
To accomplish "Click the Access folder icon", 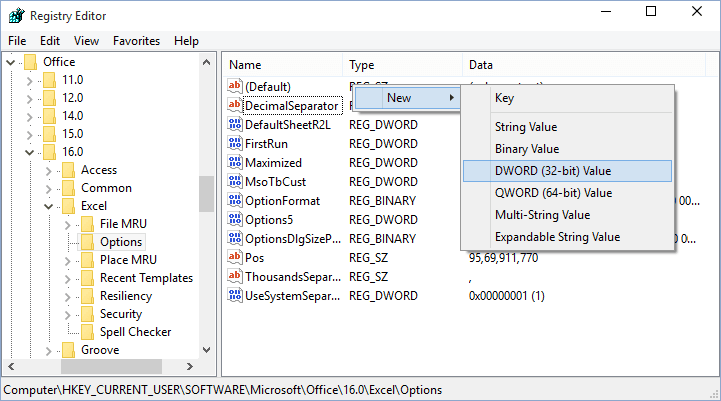I will coord(68,170).
